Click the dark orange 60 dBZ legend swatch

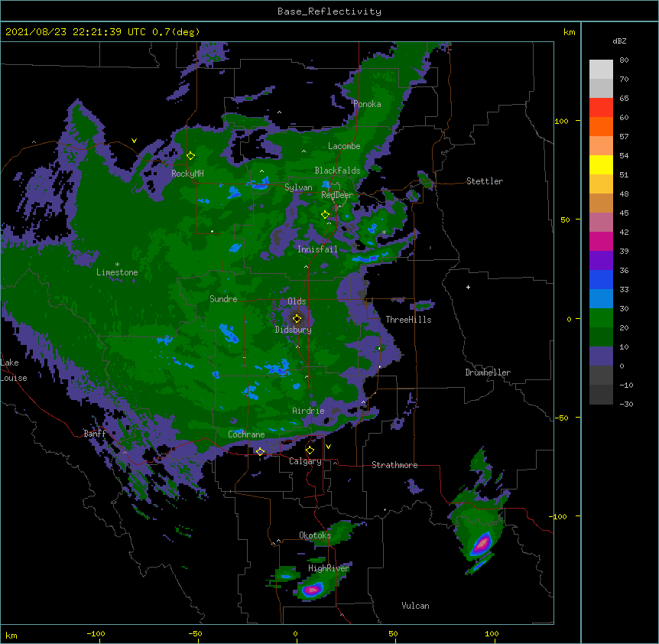[601, 126]
